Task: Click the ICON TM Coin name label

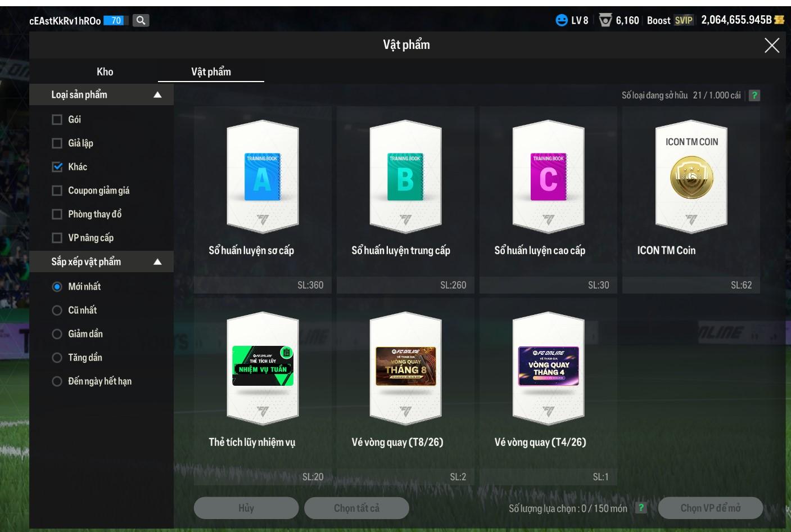Action: click(666, 250)
